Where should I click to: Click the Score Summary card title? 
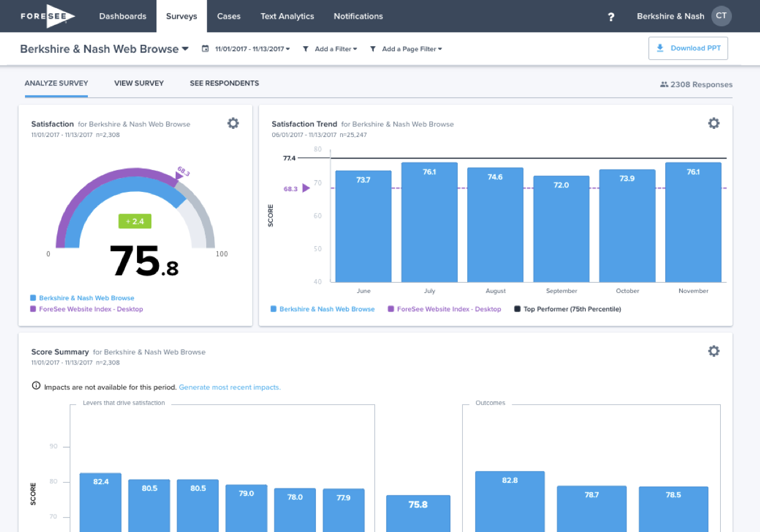[60, 352]
